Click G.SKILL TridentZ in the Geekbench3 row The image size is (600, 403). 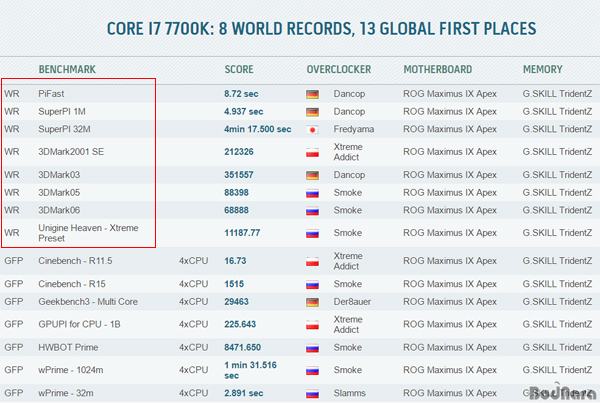click(557, 302)
